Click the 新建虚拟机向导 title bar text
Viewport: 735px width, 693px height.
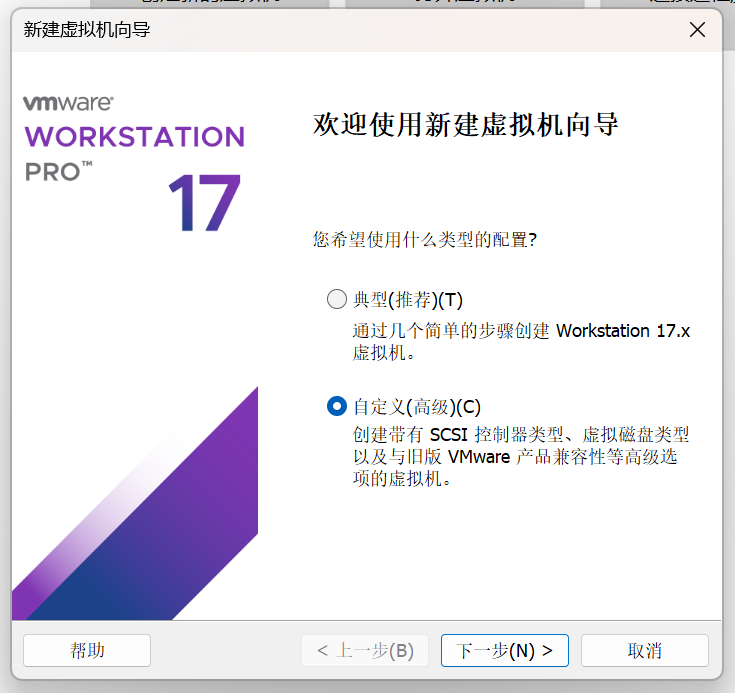tap(87, 30)
